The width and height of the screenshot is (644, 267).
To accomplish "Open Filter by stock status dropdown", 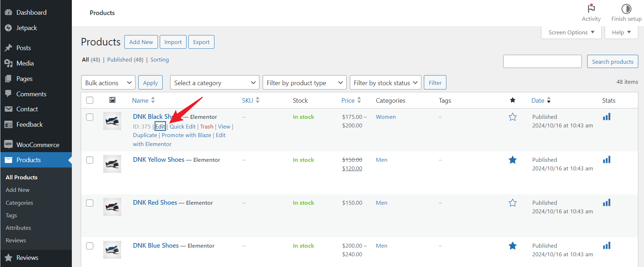I will (385, 83).
